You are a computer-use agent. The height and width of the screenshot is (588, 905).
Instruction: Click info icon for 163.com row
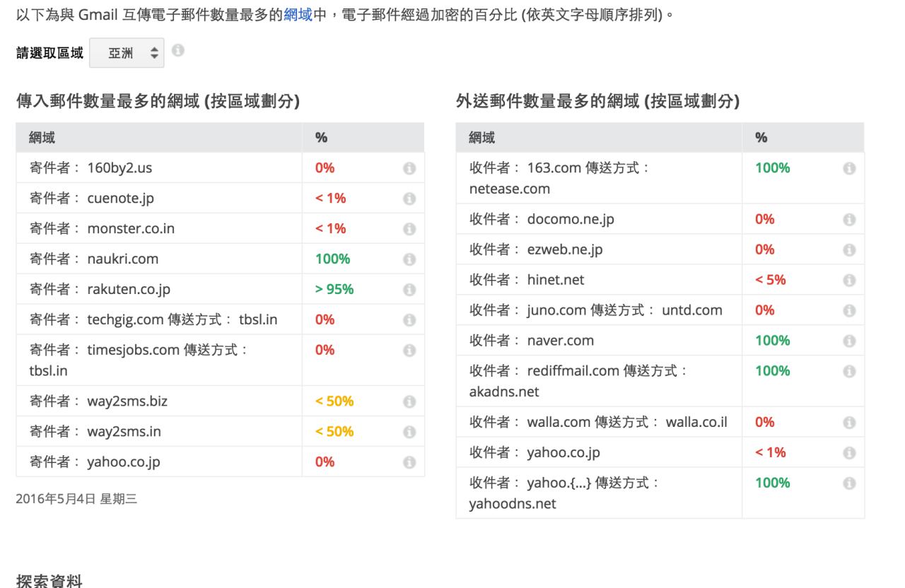coord(848,169)
